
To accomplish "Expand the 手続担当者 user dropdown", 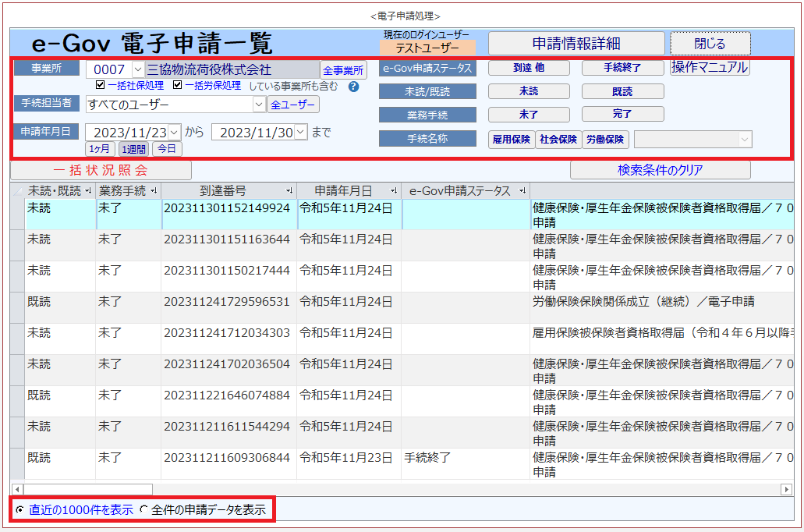I will (259, 105).
